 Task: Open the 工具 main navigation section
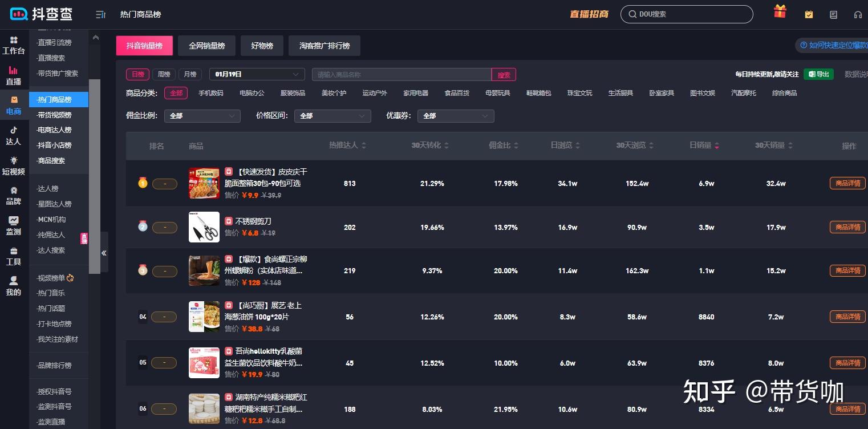pyautogui.click(x=14, y=256)
